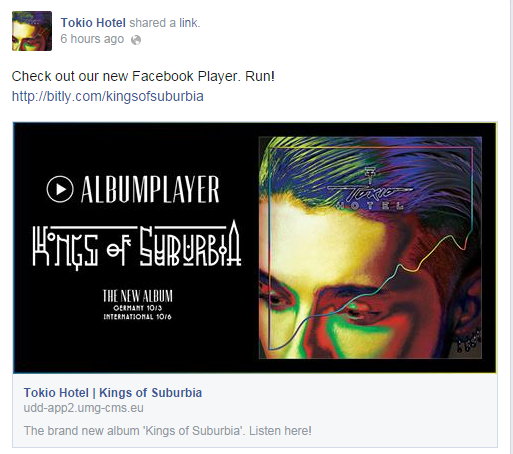Screen dimensions: 513x454
Task: Click the globe public privacy icon
Action: pyautogui.click(x=136, y=40)
